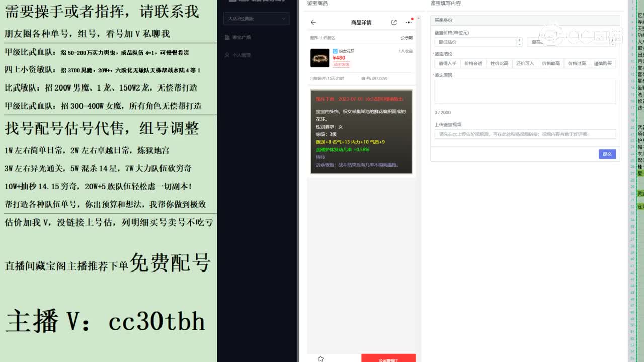Click the 公 badge icon beside 织女花环
Screen dimensions: 644x362
pyautogui.click(x=335, y=51)
